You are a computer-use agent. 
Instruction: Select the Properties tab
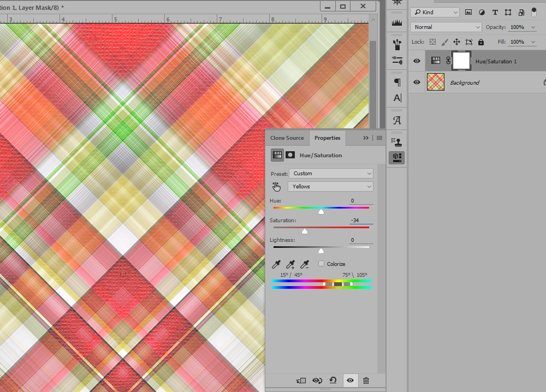coord(327,138)
